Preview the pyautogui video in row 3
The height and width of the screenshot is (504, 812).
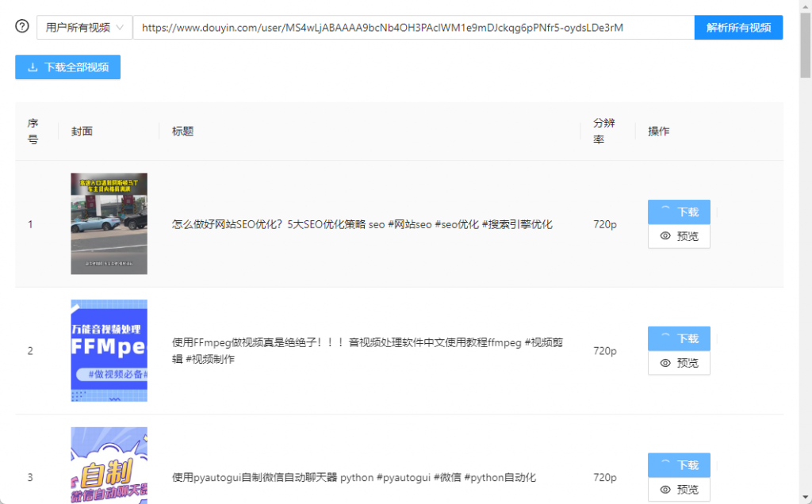[679, 490]
